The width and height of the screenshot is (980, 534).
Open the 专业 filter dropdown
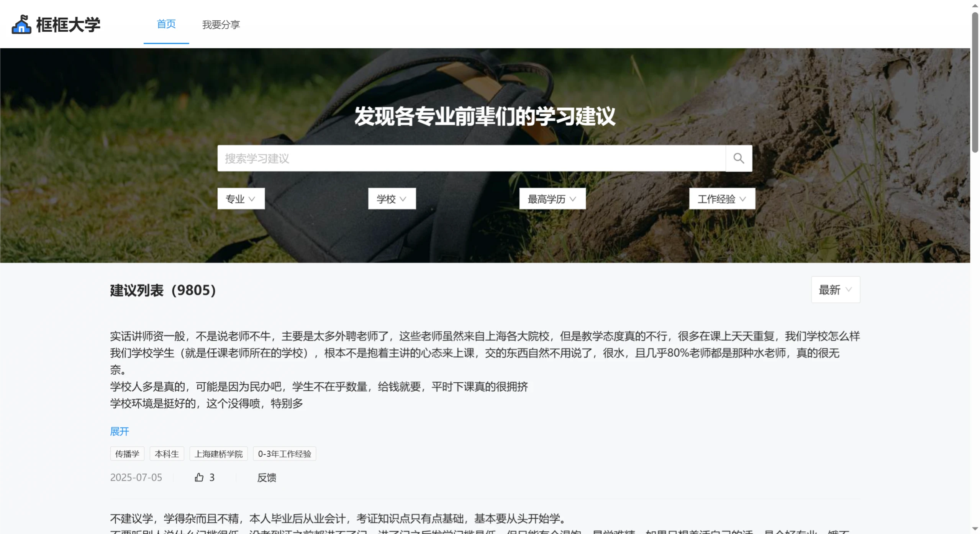click(241, 198)
